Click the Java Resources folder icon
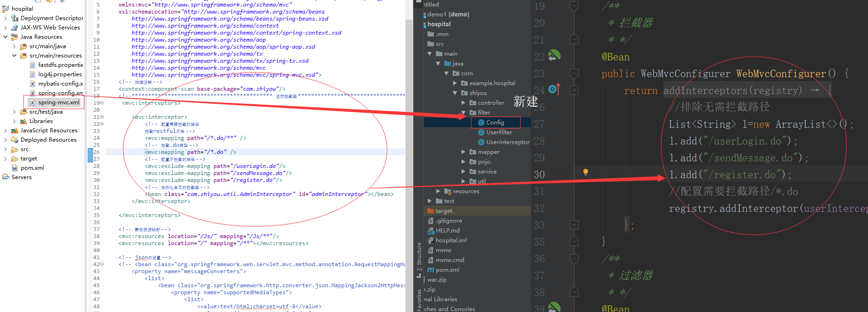Viewport: 868px width, 312px height. 15,37
